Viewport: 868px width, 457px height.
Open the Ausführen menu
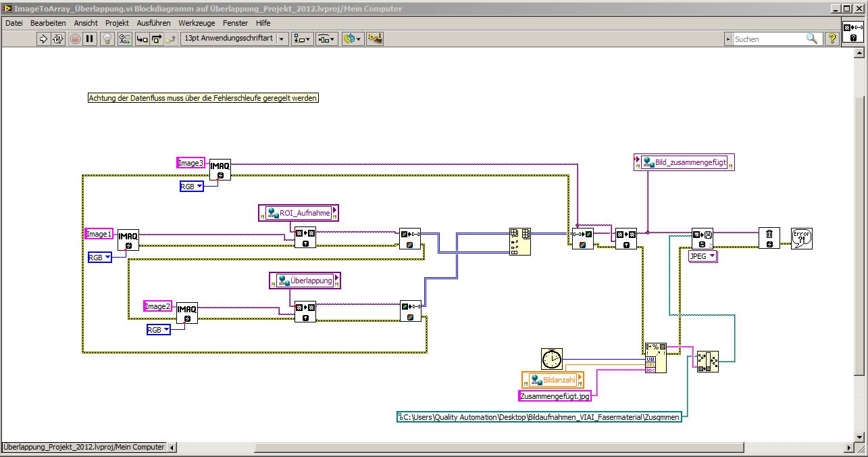[x=153, y=22]
